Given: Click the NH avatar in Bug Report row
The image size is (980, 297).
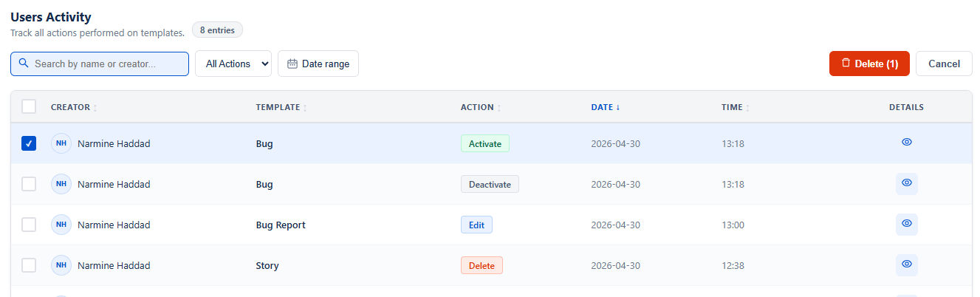Looking at the screenshot, I should pos(61,225).
